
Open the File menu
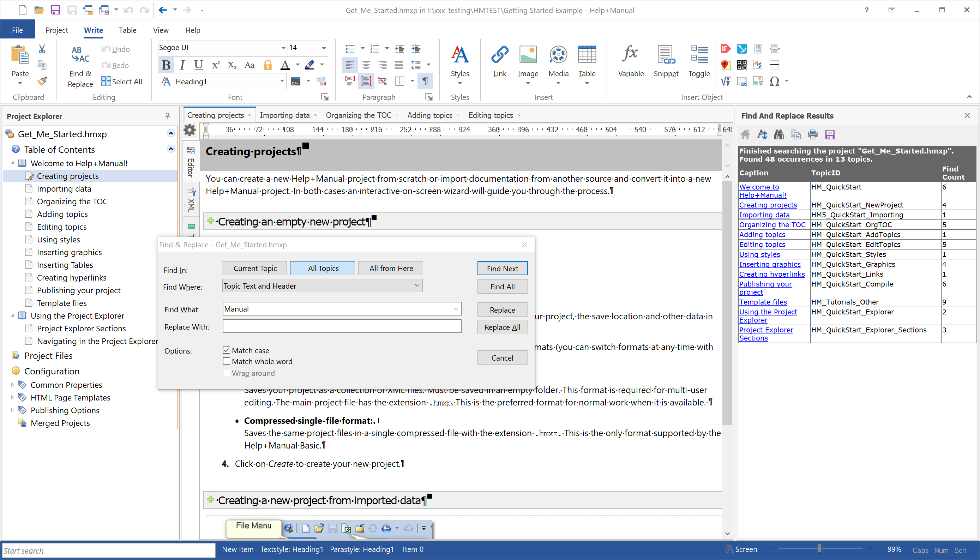coord(17,30)
